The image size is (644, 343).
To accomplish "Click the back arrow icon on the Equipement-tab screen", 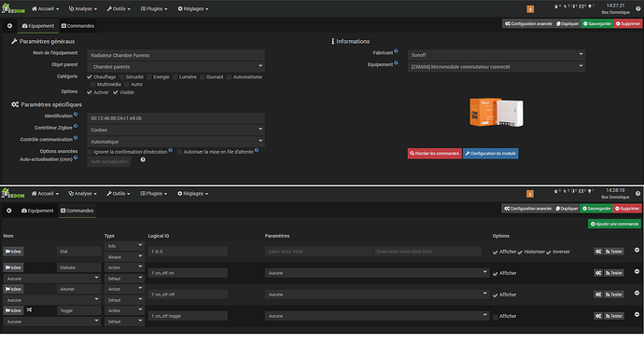I will tap(9, 26).
